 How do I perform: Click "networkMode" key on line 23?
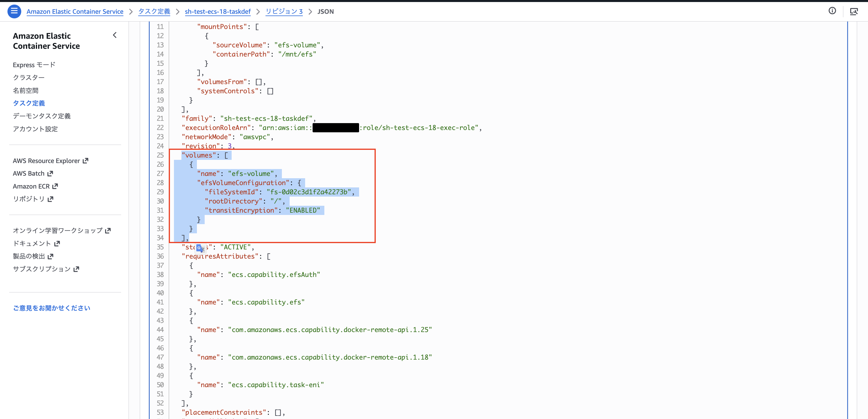207,137
